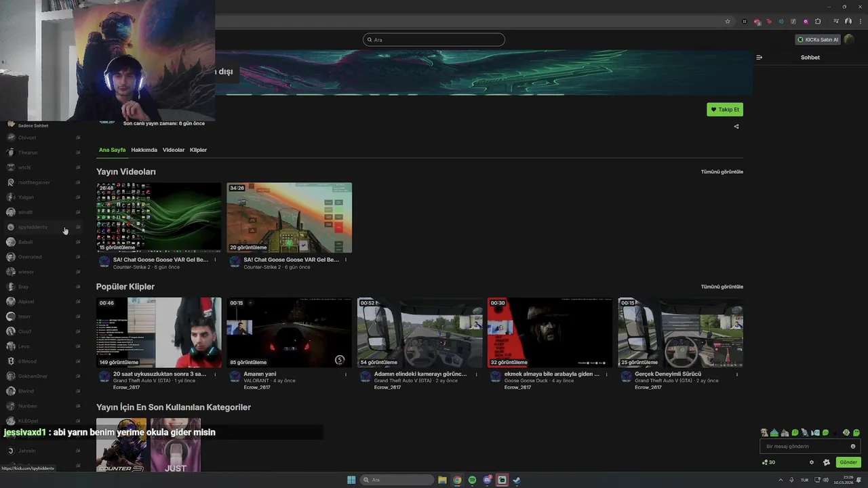Bookmark this page with the star icon

point(728,22)
